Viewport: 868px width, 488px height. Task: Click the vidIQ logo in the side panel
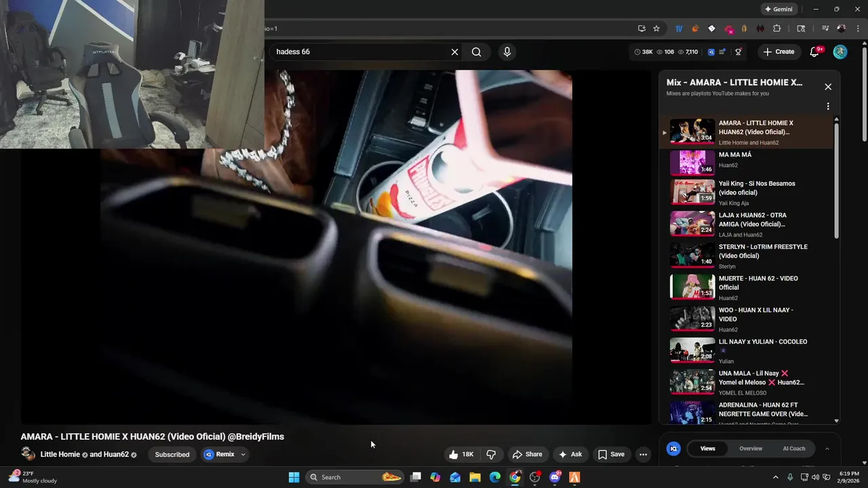point(673,449)
